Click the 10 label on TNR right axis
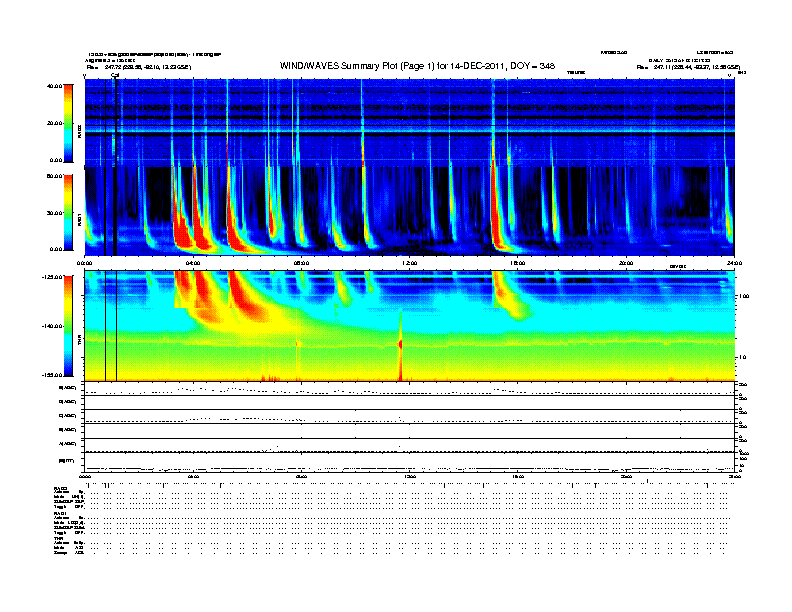Image resolution: width=792 pixels, height=612 pixels. (x=741, y=358)
